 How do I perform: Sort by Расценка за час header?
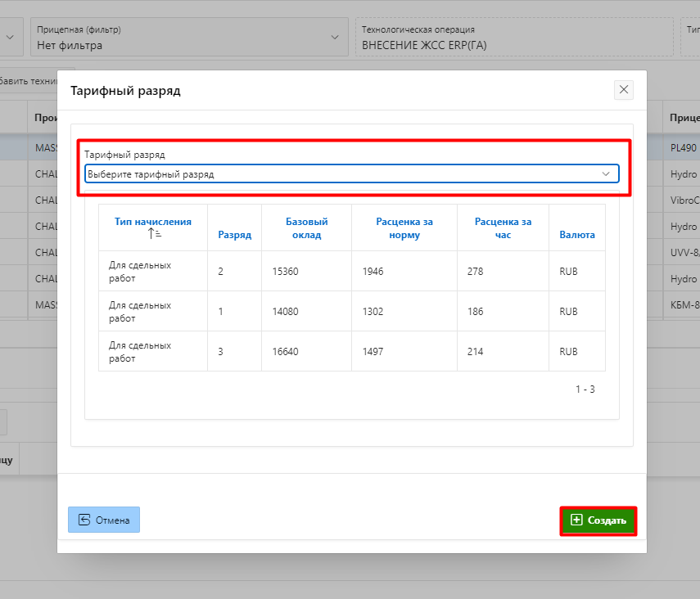tap(503, 228)
